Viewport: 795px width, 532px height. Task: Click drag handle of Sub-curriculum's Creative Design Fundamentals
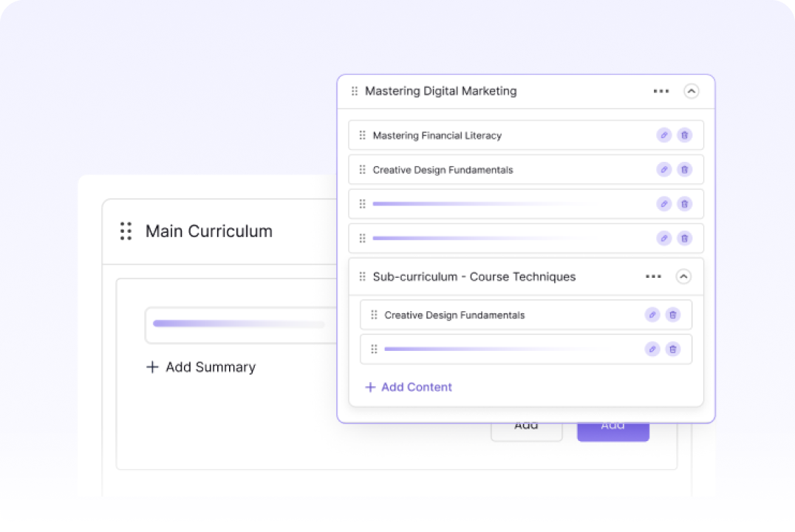[x=374, y=315]
